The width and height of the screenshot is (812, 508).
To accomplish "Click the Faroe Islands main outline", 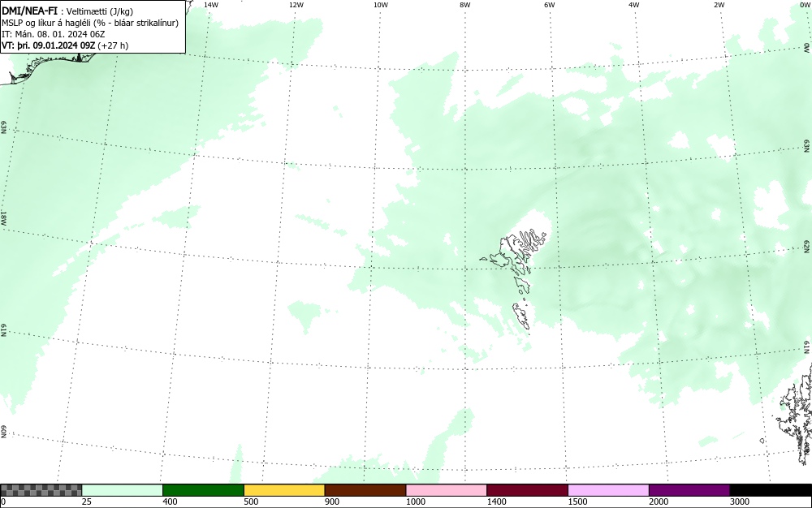I will [515, 252].
